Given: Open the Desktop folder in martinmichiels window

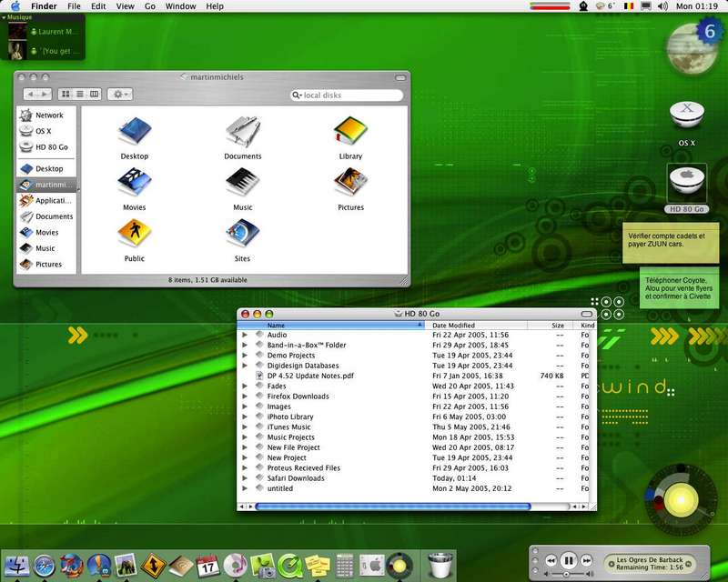Looking at the screenshot, I should click(135, 131).
